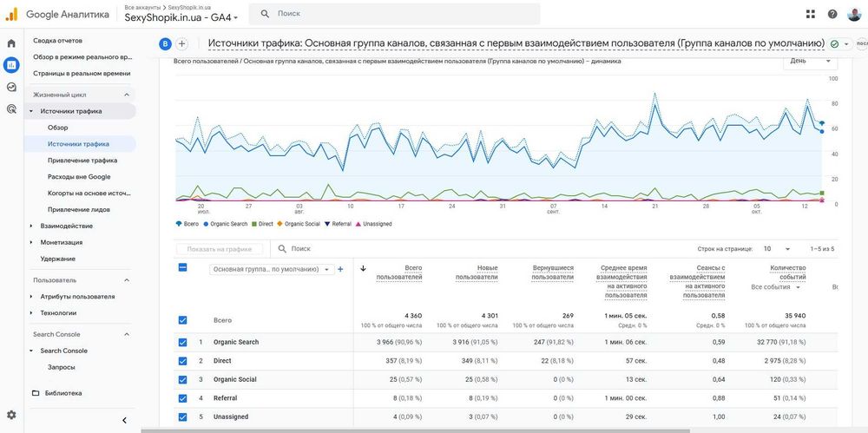
Task: Click the Organic Social orange legend marker
Action: tap(280, 224)
